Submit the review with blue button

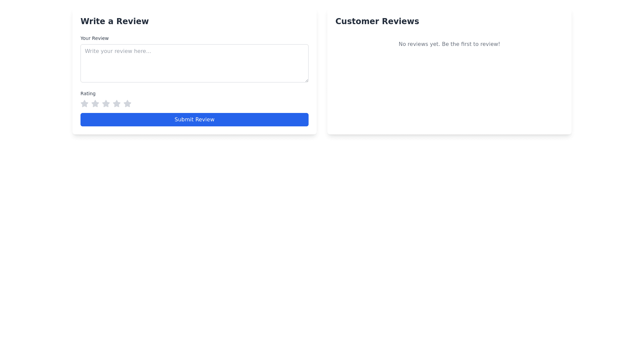(194, 120)
